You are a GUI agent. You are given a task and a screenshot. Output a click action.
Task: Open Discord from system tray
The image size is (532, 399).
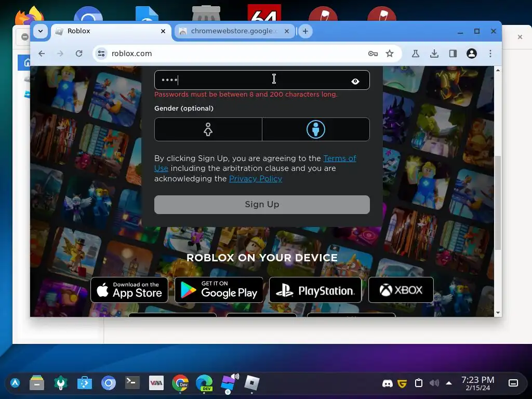pos(387,383)
